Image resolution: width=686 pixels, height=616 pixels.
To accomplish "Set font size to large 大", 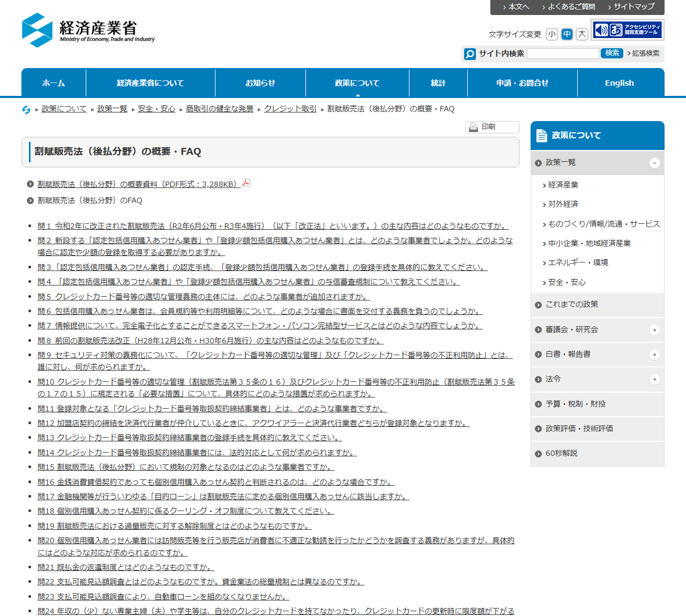I will pos(582,34).
